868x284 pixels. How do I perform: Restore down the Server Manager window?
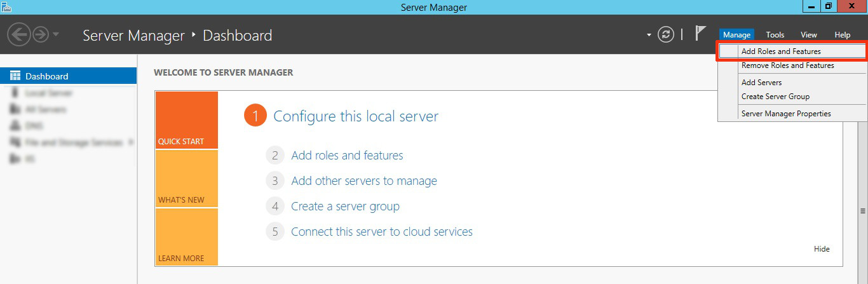point(829,6)
